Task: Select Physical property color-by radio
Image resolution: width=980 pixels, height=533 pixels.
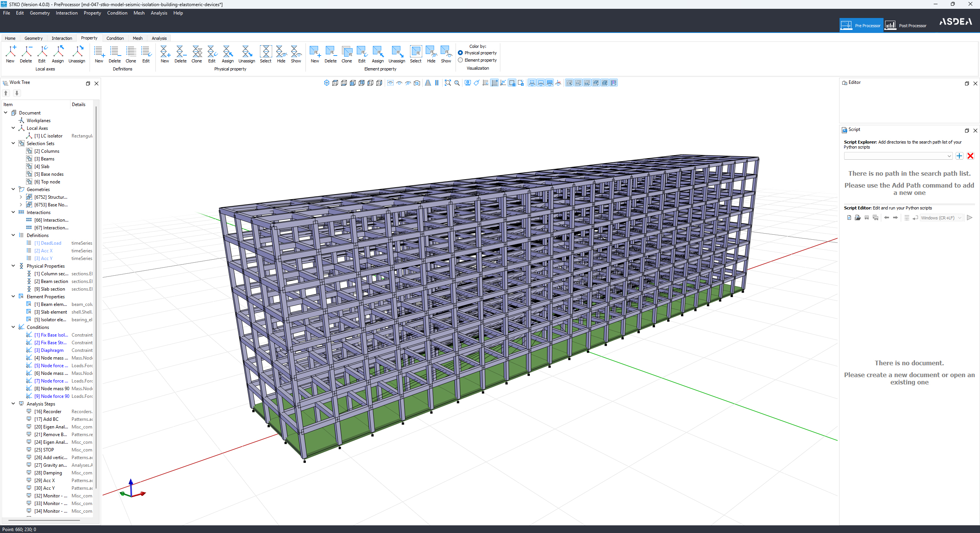Action: 461,53
